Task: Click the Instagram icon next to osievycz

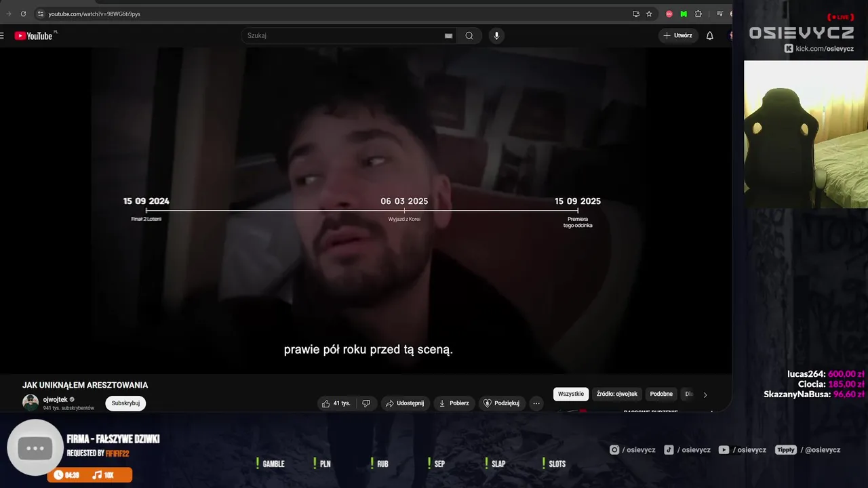Action: click(x=614, y=450)
